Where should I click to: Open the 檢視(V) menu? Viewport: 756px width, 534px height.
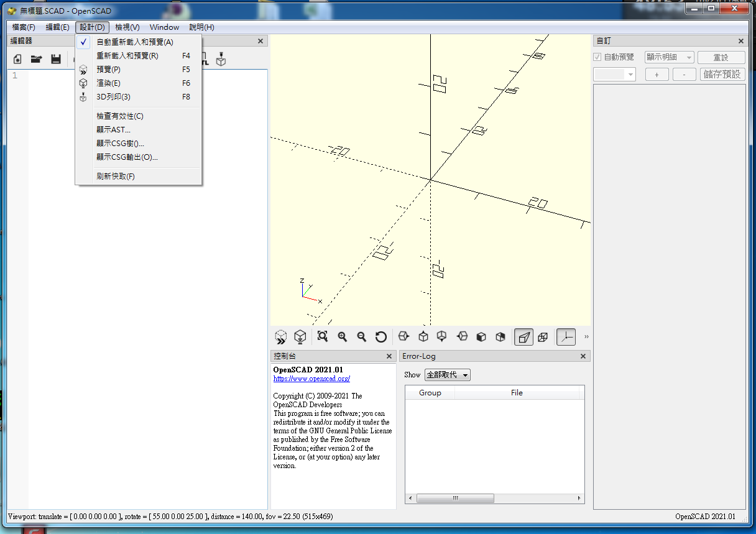127,27
